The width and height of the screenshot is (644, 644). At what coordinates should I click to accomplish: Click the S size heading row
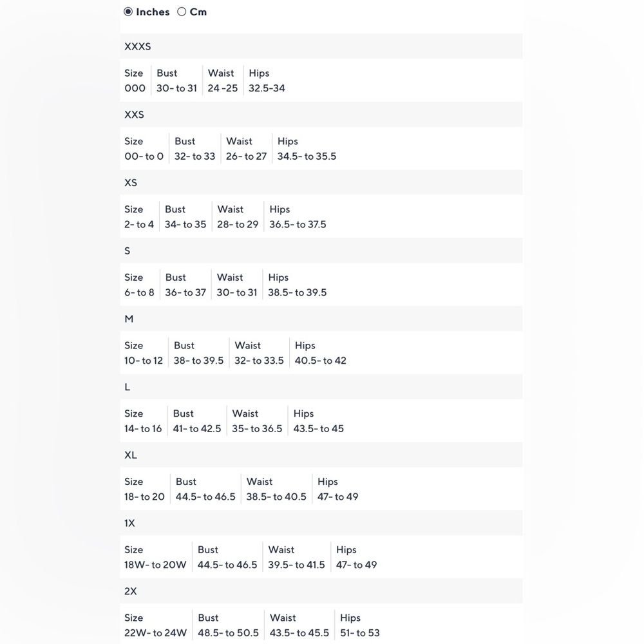(321, 251)
